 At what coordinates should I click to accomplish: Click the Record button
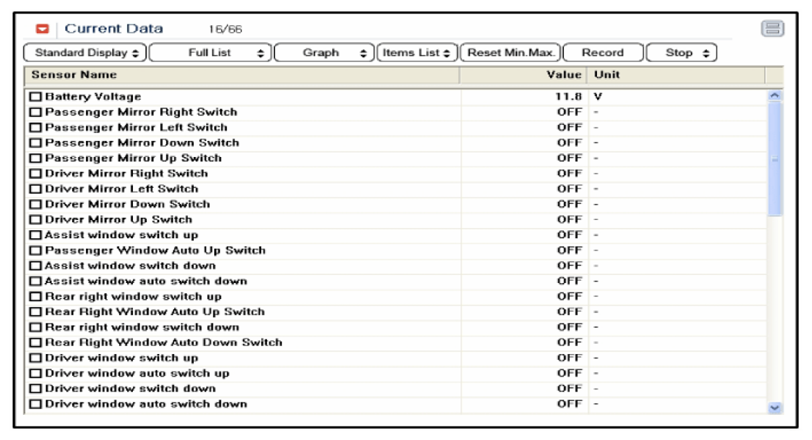602,53
